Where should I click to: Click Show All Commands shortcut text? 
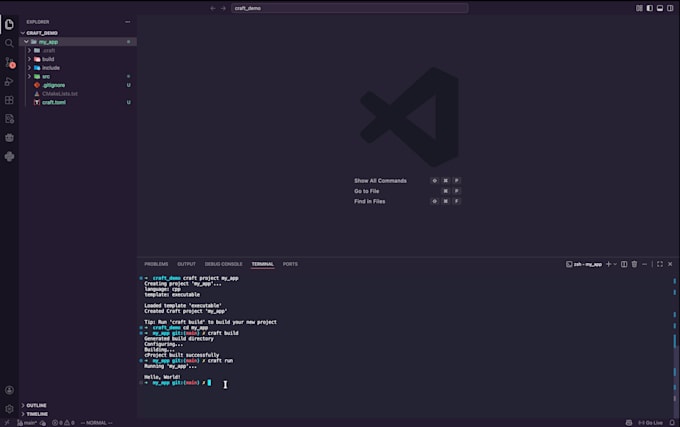click(380, 181)
